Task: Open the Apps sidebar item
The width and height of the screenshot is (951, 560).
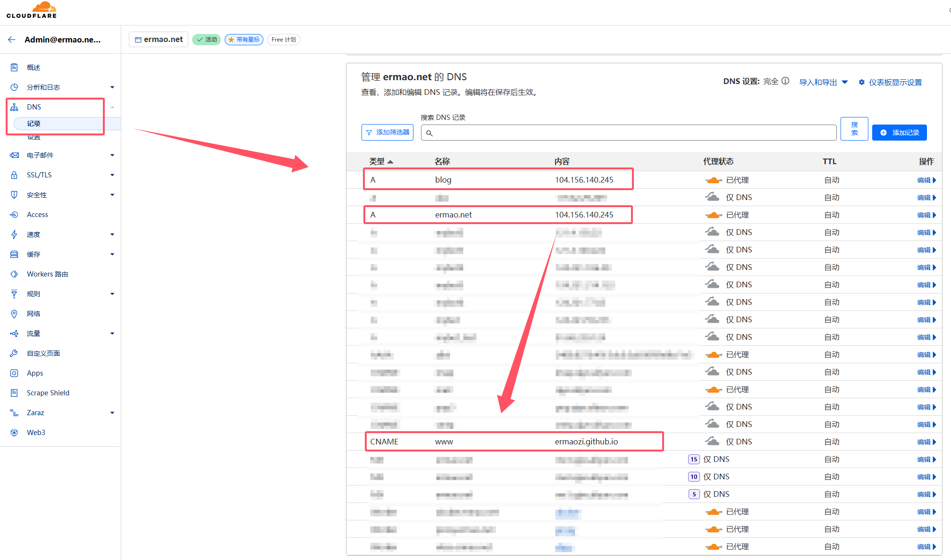Action: (x=35, y=373)
